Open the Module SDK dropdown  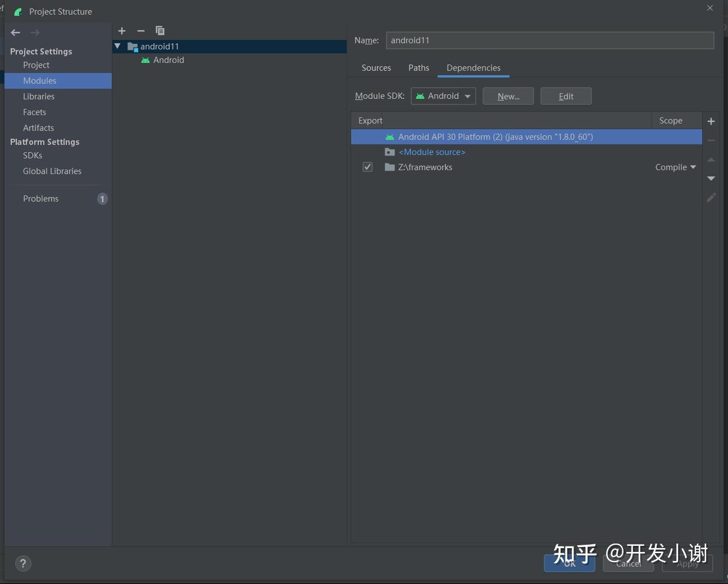click(x=443, y=96)
